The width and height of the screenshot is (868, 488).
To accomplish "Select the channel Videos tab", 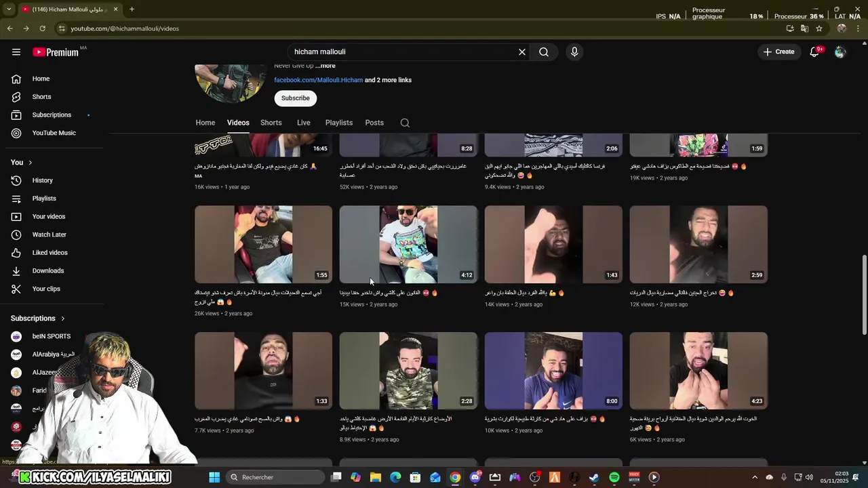I will (x=238, y=123).
